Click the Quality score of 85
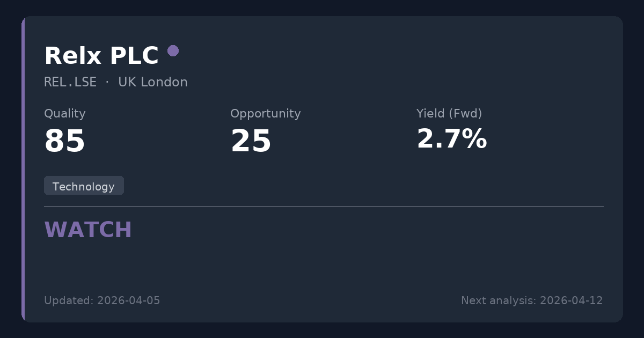 [x=64, y=142]
